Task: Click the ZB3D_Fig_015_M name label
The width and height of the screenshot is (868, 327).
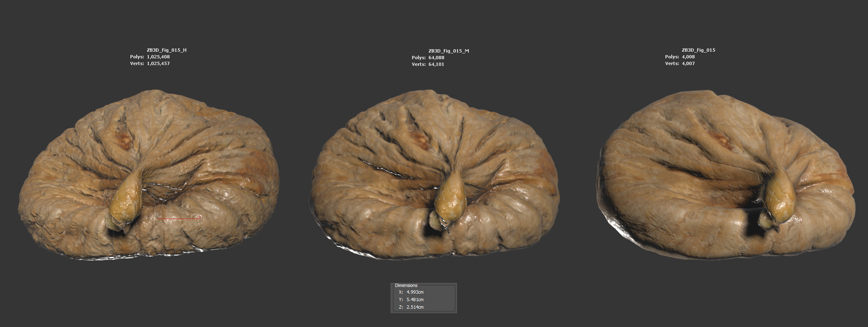Action: pos(448,51)
